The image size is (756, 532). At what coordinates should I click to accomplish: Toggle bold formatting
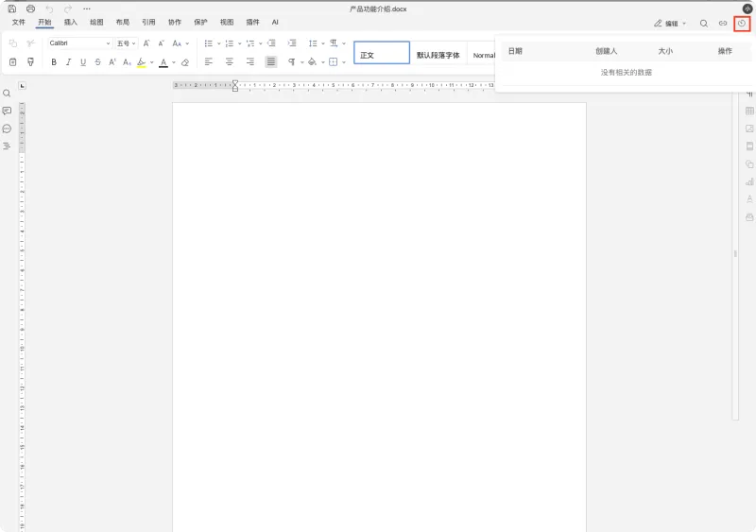[x=54, y=62]
